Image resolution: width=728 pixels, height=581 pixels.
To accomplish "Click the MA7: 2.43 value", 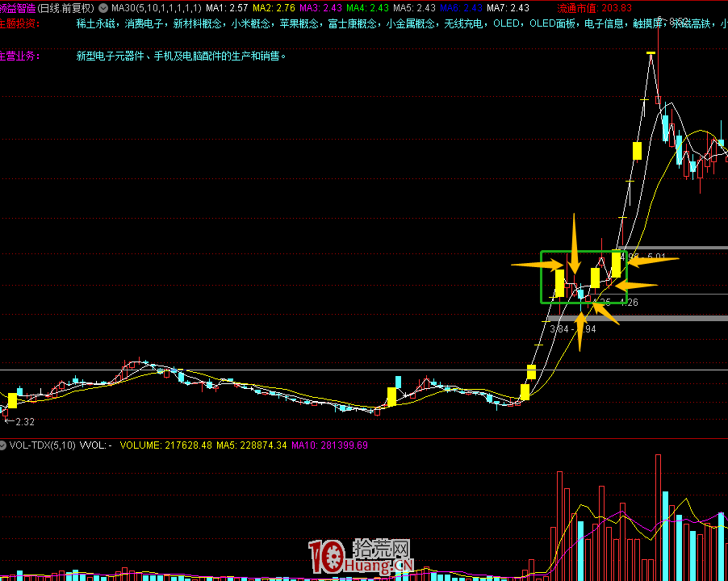I will (508, 8).
